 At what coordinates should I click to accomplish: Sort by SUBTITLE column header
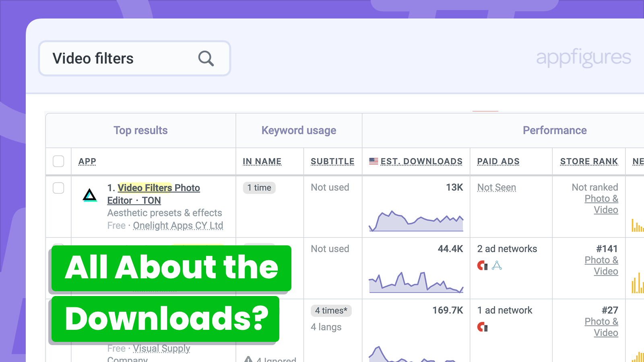[332, 161]
